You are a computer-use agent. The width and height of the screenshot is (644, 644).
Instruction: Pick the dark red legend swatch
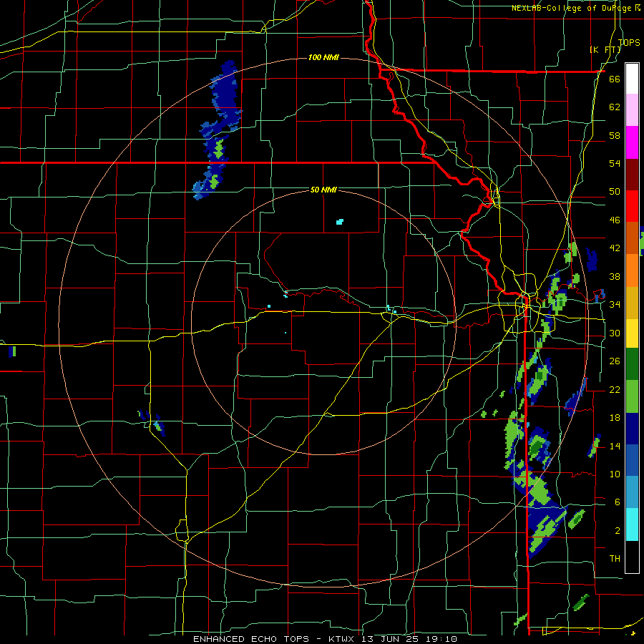point(632,174)
